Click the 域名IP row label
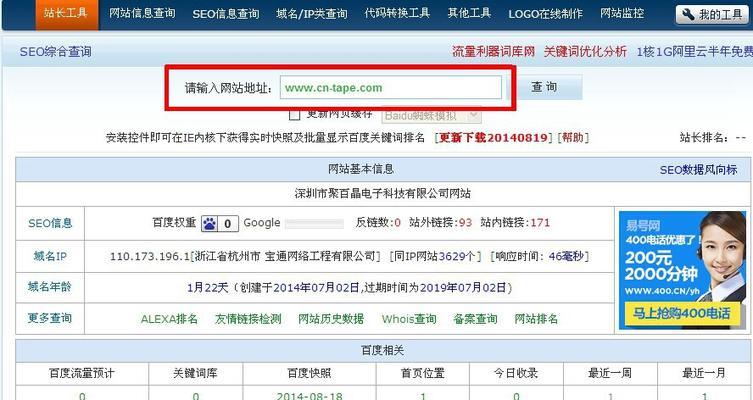Viewport: 753px width, 400px height. (50, 256)
